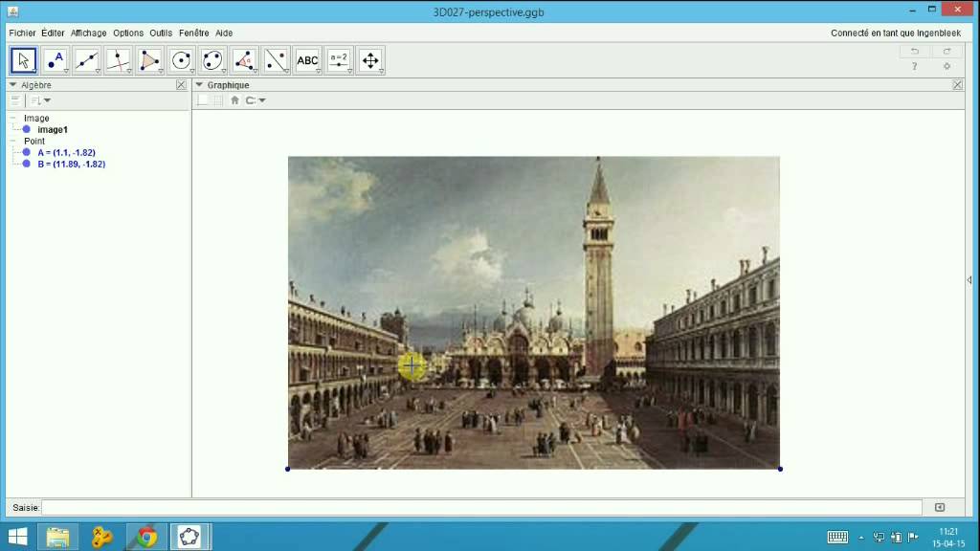The image size is (980, 551).
Task: Click the input help icon beside Saisie
Action: (940, 507)
